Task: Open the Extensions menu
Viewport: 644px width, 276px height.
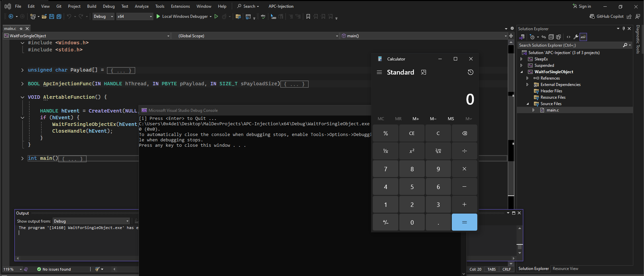Action: 180,6
